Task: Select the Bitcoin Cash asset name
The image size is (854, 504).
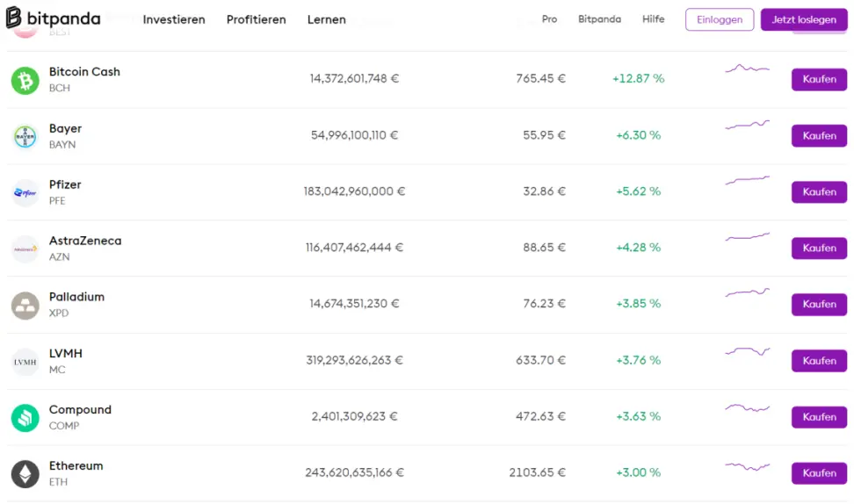Action: pos(84,72)
